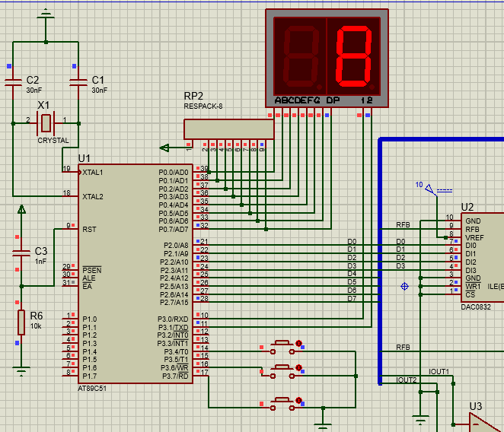Click the RP2 reference label
Image resolution: width=504 pixels, height=432 pixels.
193,96
